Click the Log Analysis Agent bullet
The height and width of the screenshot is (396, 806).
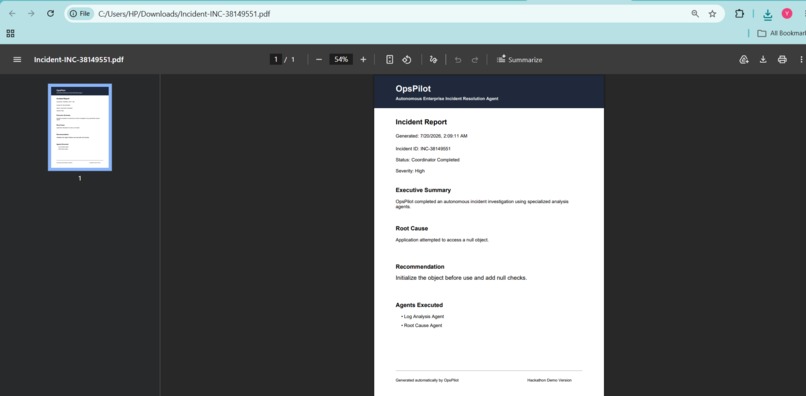[x=423, y=317]
